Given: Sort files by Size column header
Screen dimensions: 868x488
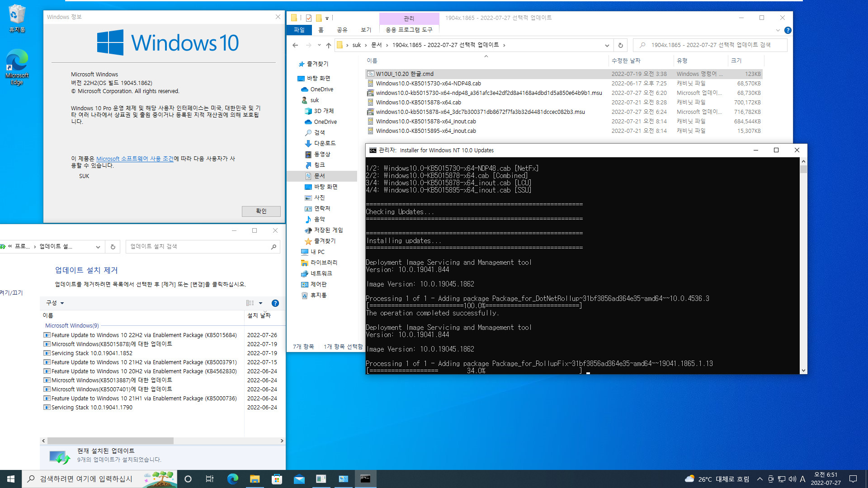Looking at the screenshot, I should [x=745, y=61].
